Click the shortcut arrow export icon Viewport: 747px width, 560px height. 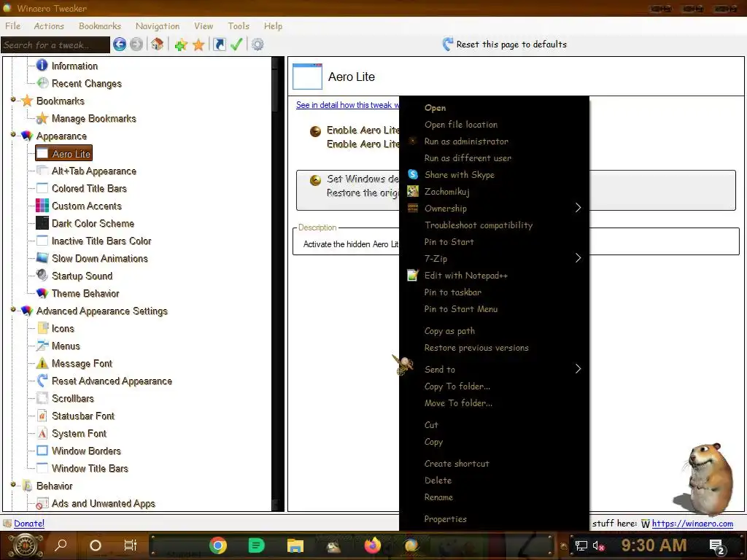tap(219, 44)
